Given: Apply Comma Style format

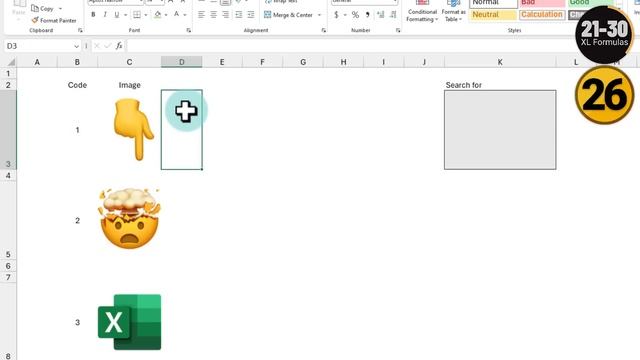Looking at the screenshot, I should coord(367,15).
